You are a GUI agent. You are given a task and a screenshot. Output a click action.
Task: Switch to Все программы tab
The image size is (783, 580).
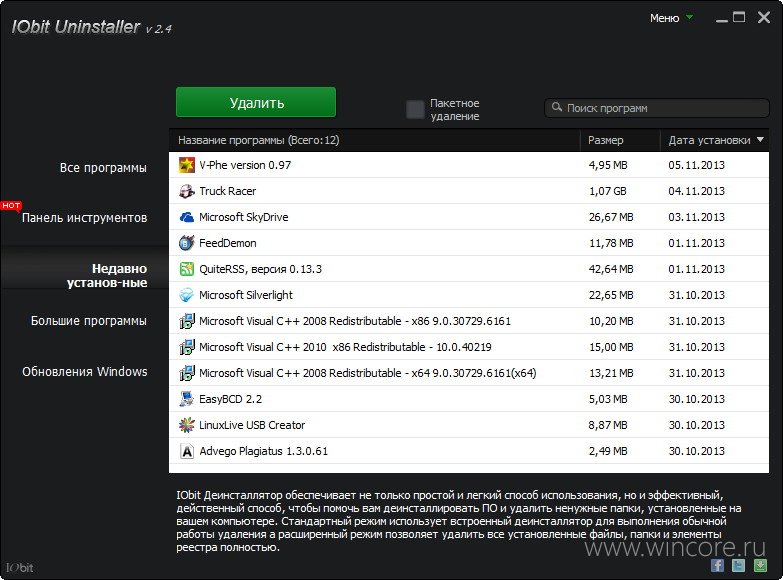click(103, 168)
